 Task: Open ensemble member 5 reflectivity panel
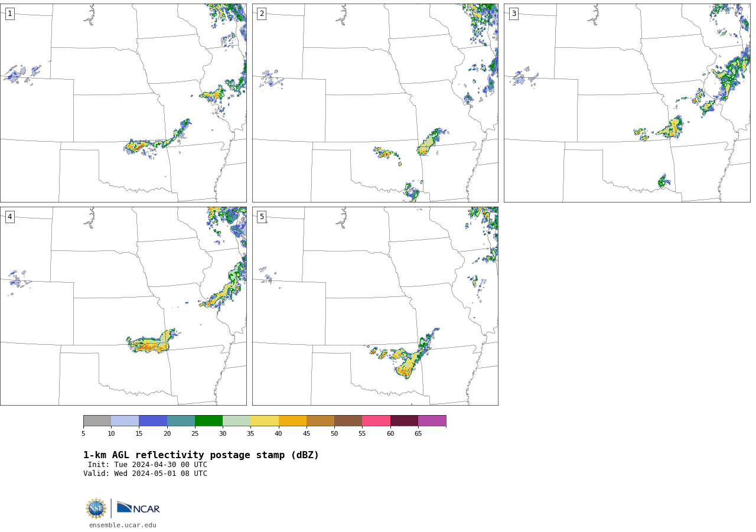click(375, 306)
